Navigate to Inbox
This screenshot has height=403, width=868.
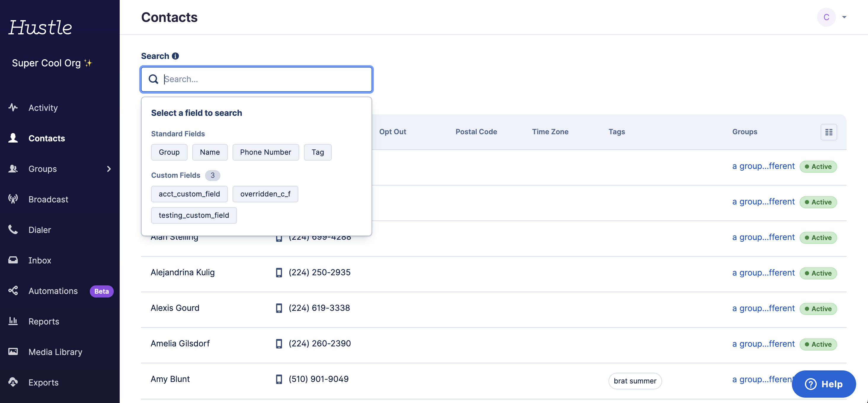tap(40, 260)
